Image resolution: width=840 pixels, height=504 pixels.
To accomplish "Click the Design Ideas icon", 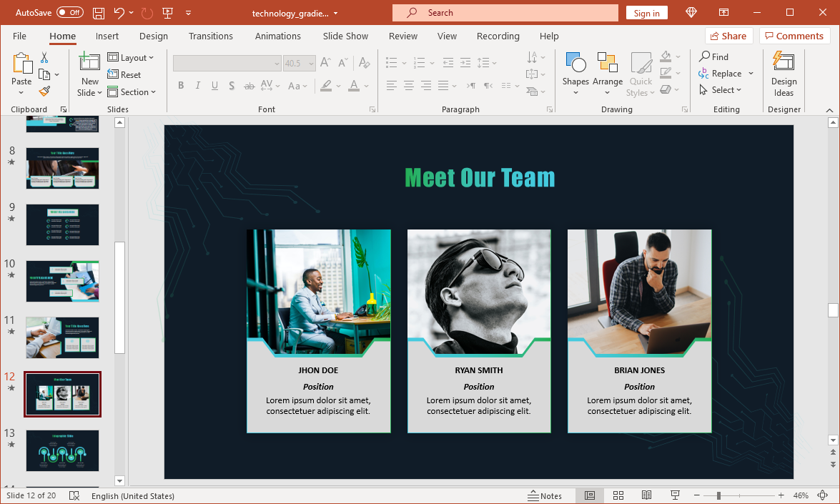I will [x=784, y=74].
